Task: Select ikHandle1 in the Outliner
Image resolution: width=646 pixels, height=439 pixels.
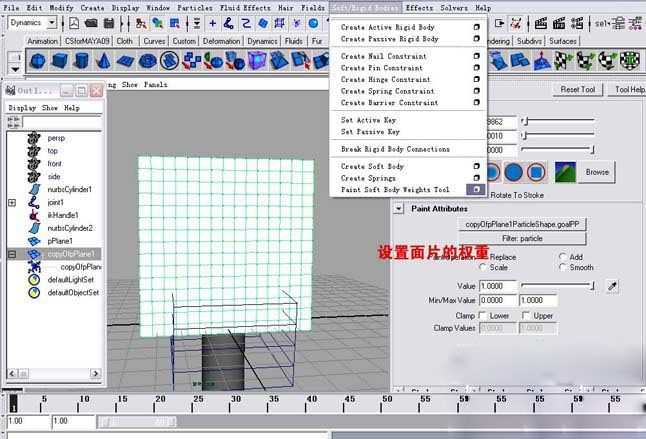Action: tap(63, 215)
